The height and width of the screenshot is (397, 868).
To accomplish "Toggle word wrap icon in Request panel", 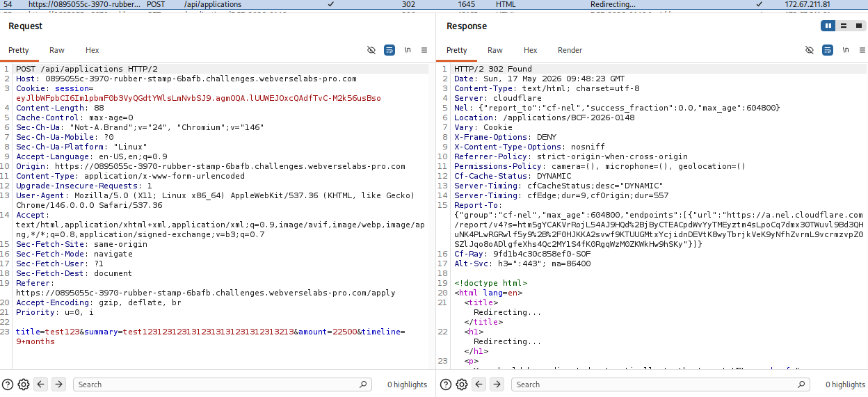I will 389,50.
